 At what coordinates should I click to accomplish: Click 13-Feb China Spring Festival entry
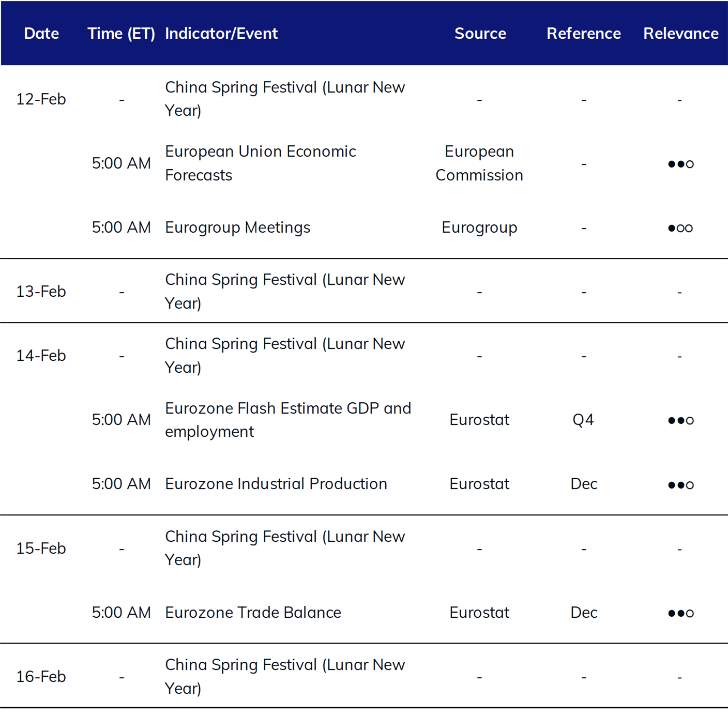tap(285, 291)
